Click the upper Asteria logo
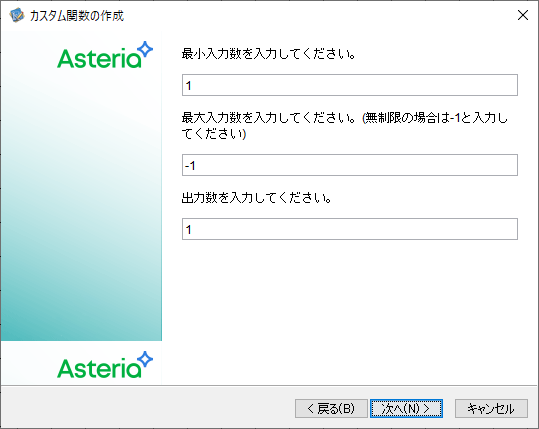 (105, 55)
